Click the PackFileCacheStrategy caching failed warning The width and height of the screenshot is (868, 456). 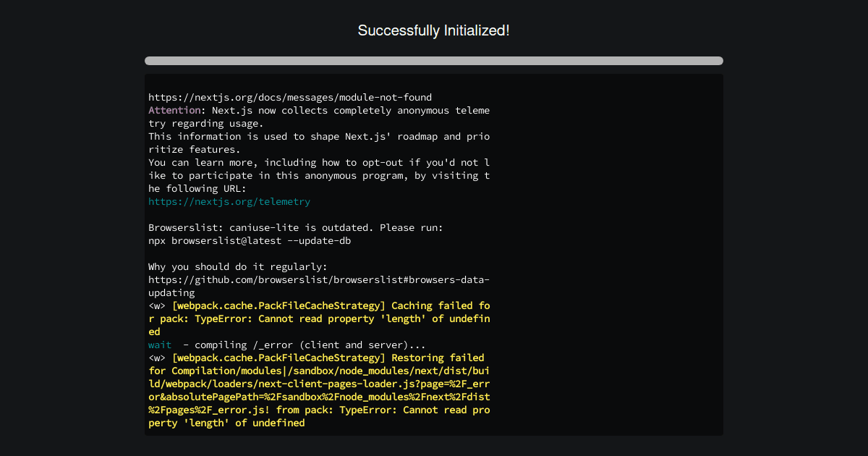click(318, 305)
